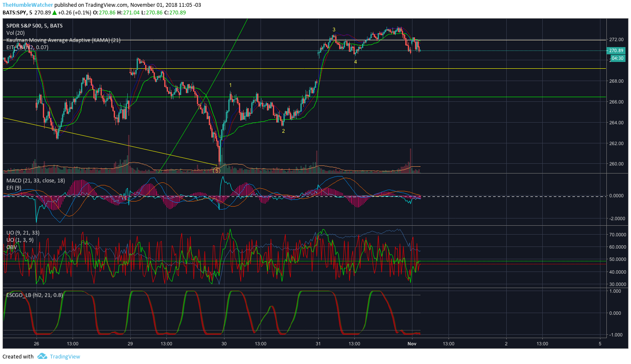Screen dimensions: 631x364
Task: Click the 262.00 price axis label
Action: [x=616, y=144]
